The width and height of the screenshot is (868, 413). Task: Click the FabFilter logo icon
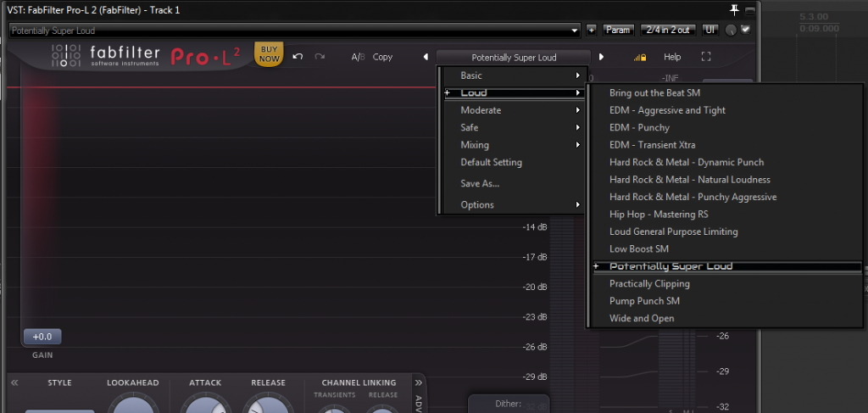66,55
